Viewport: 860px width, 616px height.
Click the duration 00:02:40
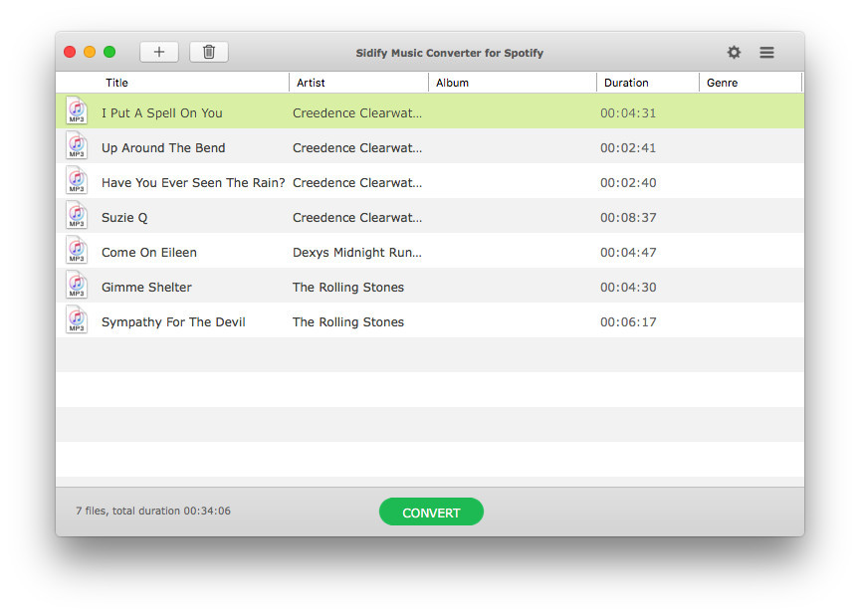tap(628, 183)
